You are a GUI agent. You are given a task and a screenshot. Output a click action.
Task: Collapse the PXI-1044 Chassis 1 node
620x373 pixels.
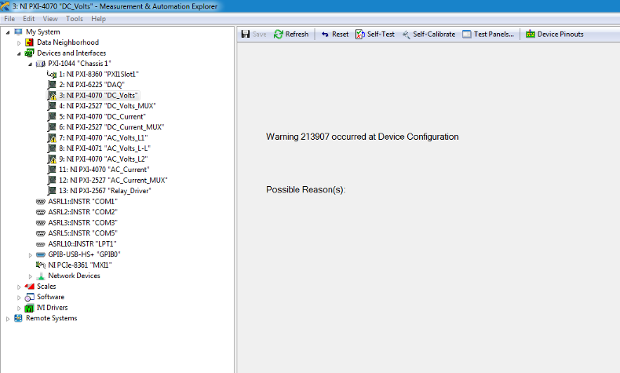tap(30, 64)
